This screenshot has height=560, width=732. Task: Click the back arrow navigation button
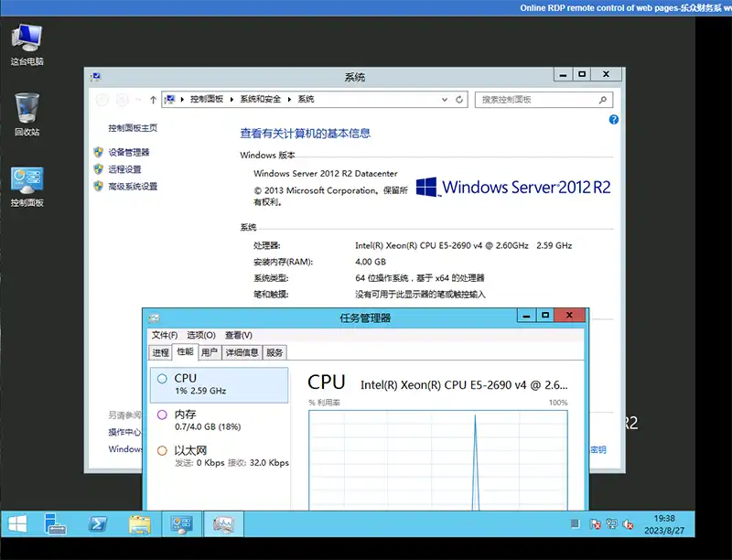click(102, 100)
